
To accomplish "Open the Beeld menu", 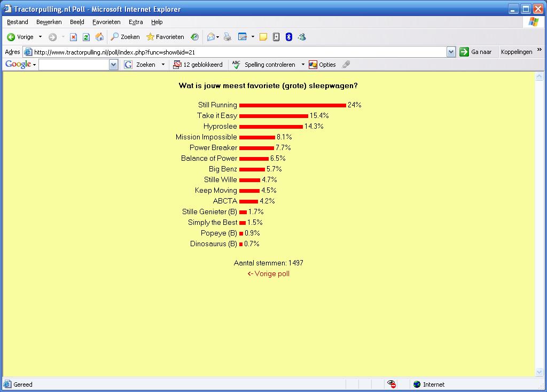I will tap(77, 22).
